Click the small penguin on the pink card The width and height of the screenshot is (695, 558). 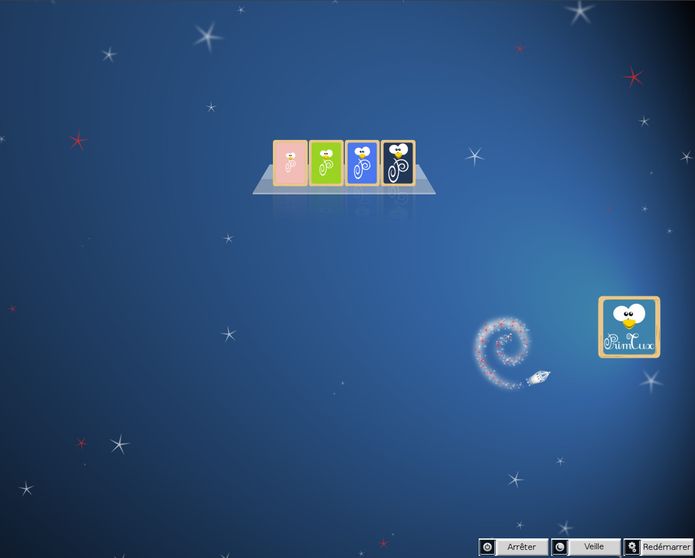290,156
